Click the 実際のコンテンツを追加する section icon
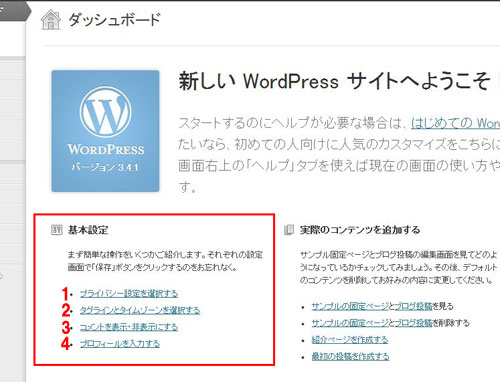The image size is (500, 382). pyautogui.click(x=289, y=230)
